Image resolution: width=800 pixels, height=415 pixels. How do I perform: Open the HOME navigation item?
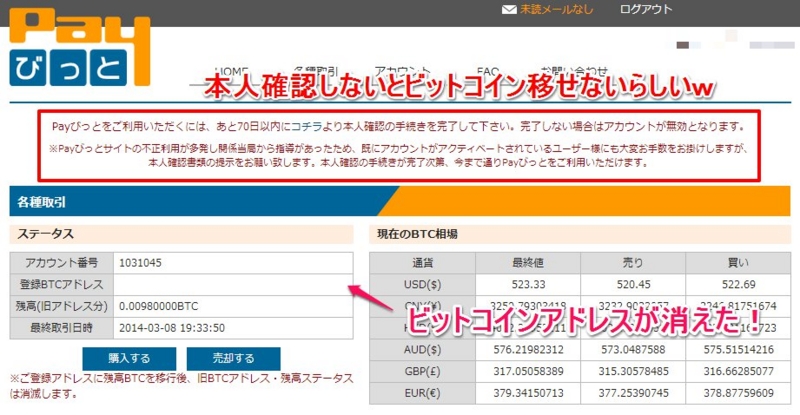coord(232,71)
